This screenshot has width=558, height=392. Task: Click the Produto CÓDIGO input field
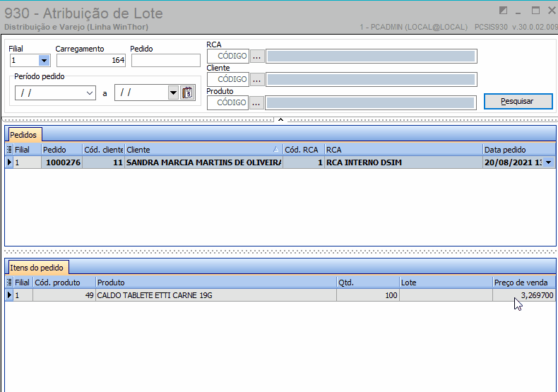[x=227, y=102]
